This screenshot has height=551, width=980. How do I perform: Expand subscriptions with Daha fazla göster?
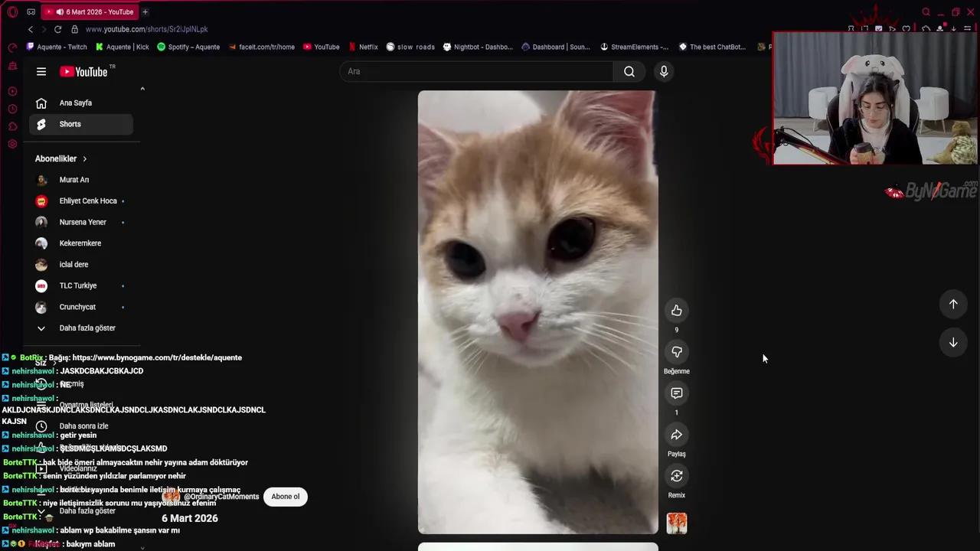point(81,328)
